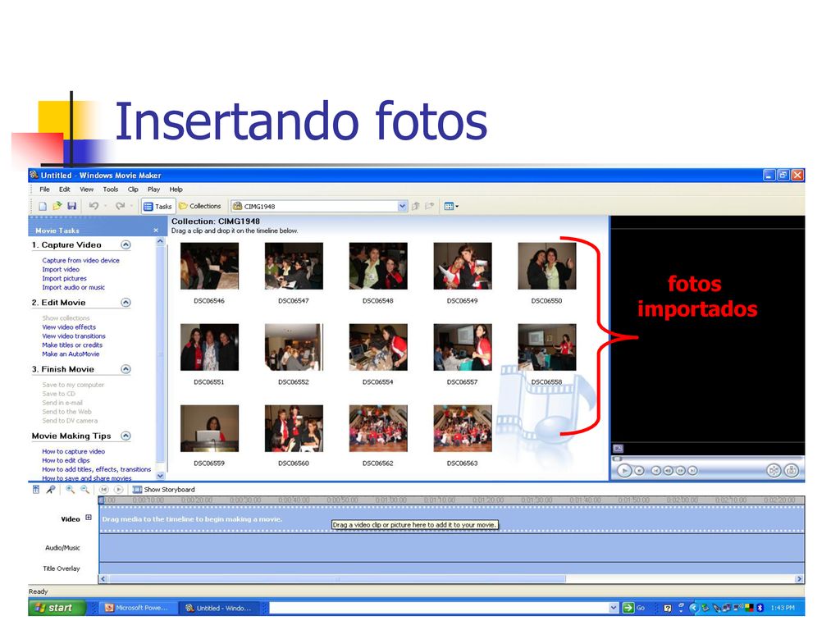Click the Import pictures link
840x630 pixels.
(x=64, y=279)
